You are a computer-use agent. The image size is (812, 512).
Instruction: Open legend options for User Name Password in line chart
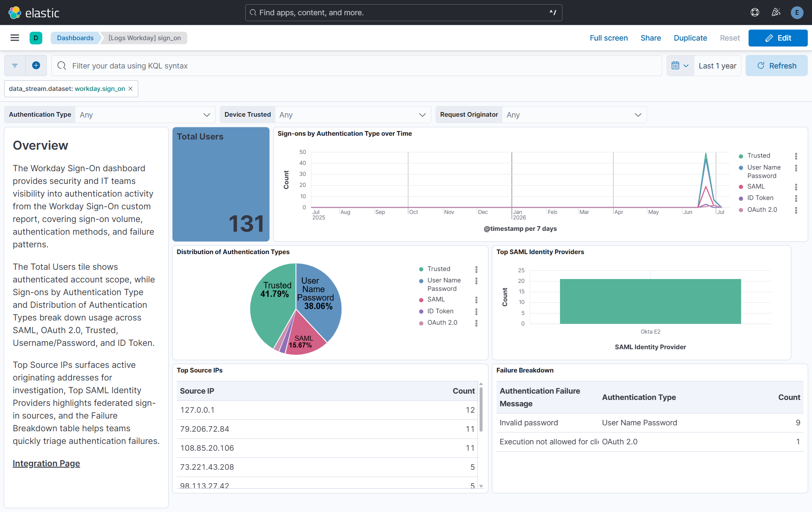coord(796,168)
